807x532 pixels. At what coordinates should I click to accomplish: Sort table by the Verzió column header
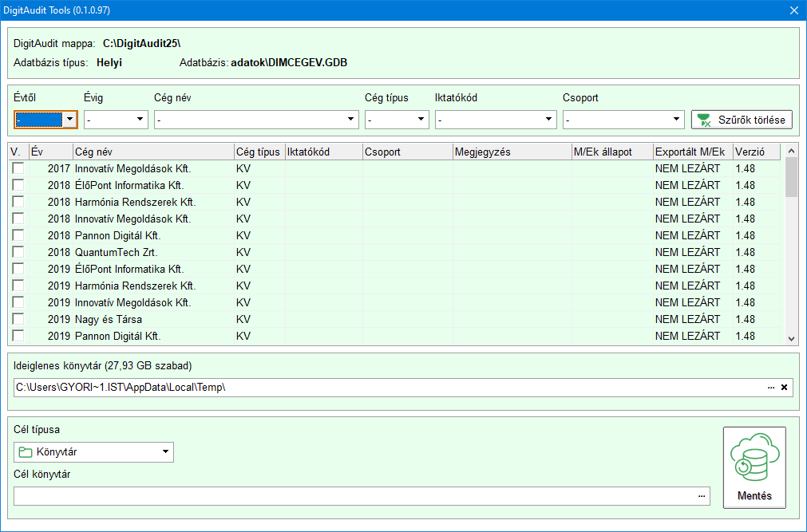pos(757,152)
